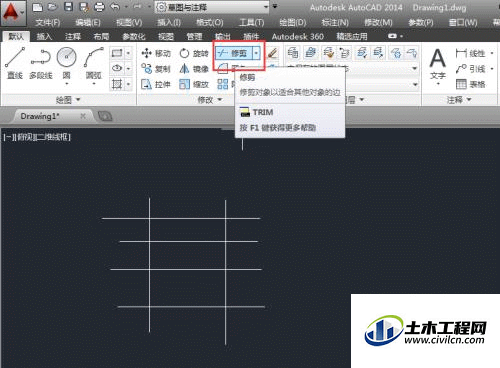Click the New drawing icon in quick access toolbar
Viewport: 500px width, 368px height.
[x=37, y=7]
